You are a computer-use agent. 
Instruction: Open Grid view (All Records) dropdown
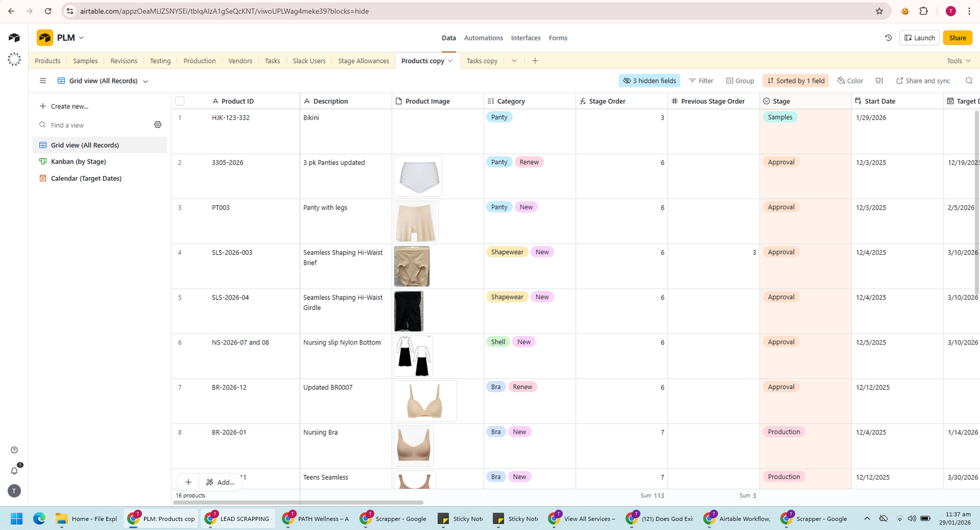[103, 81]
